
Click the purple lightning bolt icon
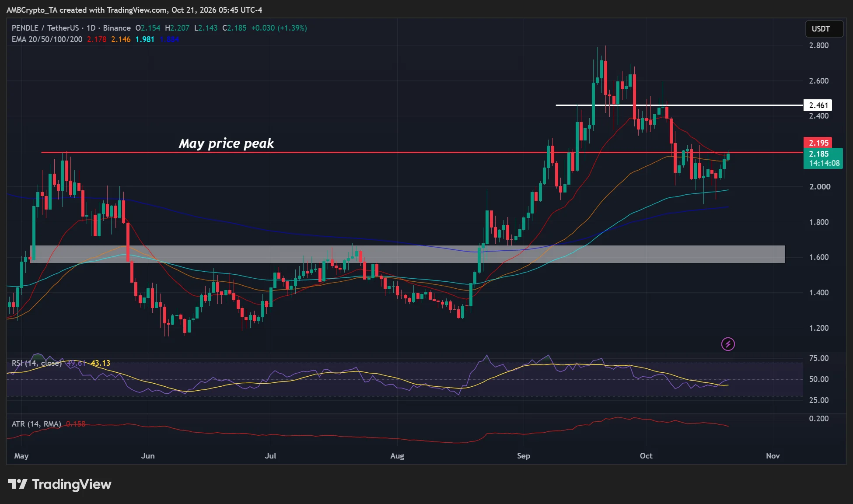[x=728, y=344]
